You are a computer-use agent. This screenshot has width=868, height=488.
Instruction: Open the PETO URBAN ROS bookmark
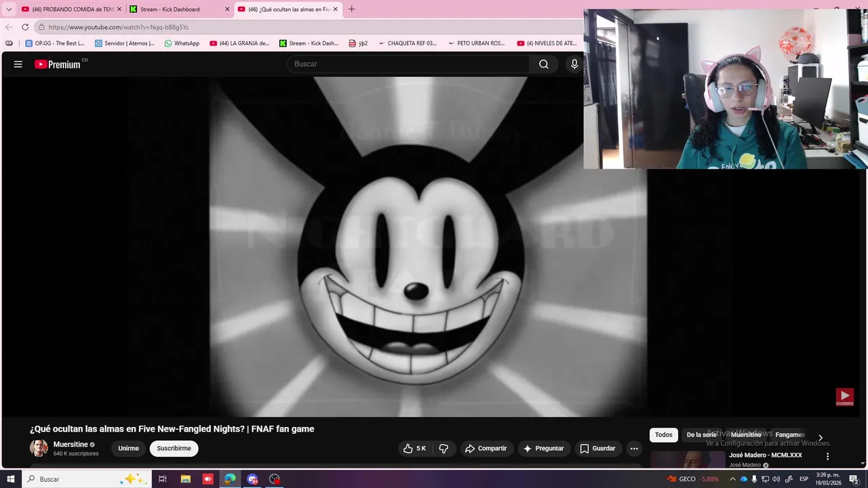[477, 43]
